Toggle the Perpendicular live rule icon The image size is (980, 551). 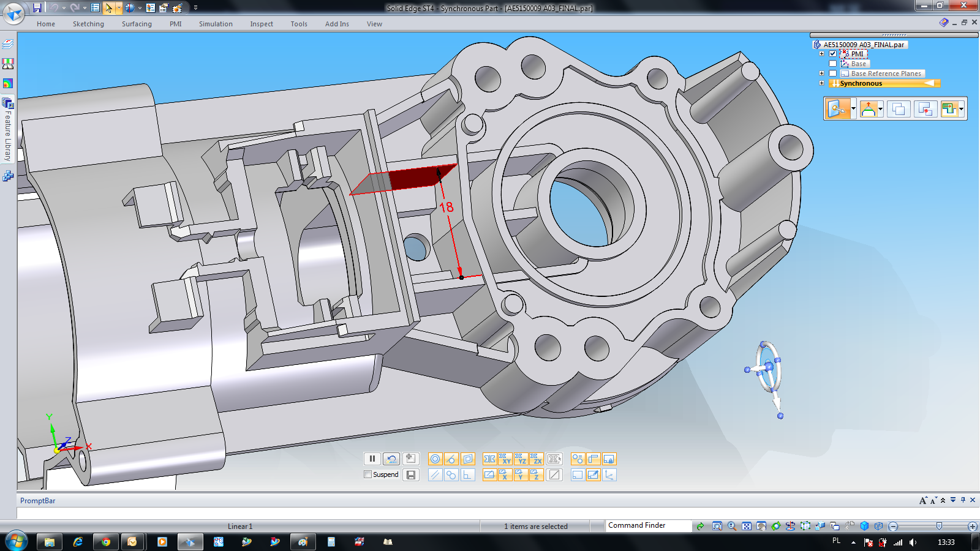(x=467, y=474)
